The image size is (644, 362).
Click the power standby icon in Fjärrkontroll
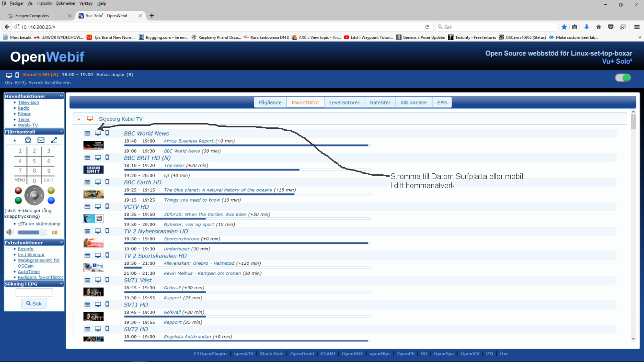[x=28, y=140]
